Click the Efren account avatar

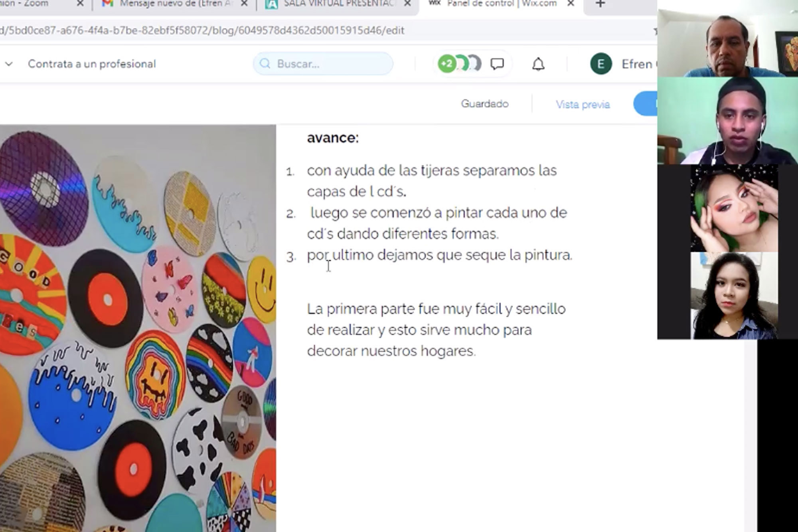[x=600, y=64]
